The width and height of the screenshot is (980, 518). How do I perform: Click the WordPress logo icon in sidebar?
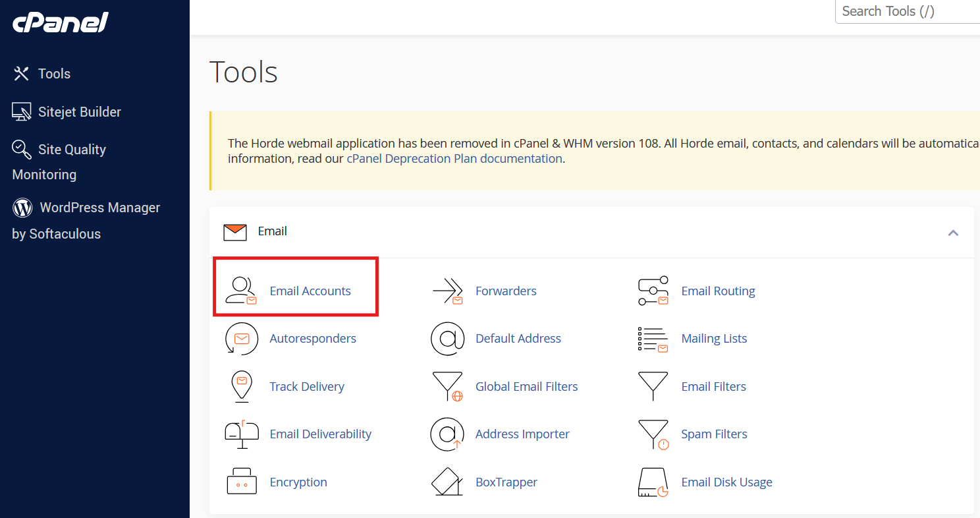pyautogui.click(x=22, y=208)
